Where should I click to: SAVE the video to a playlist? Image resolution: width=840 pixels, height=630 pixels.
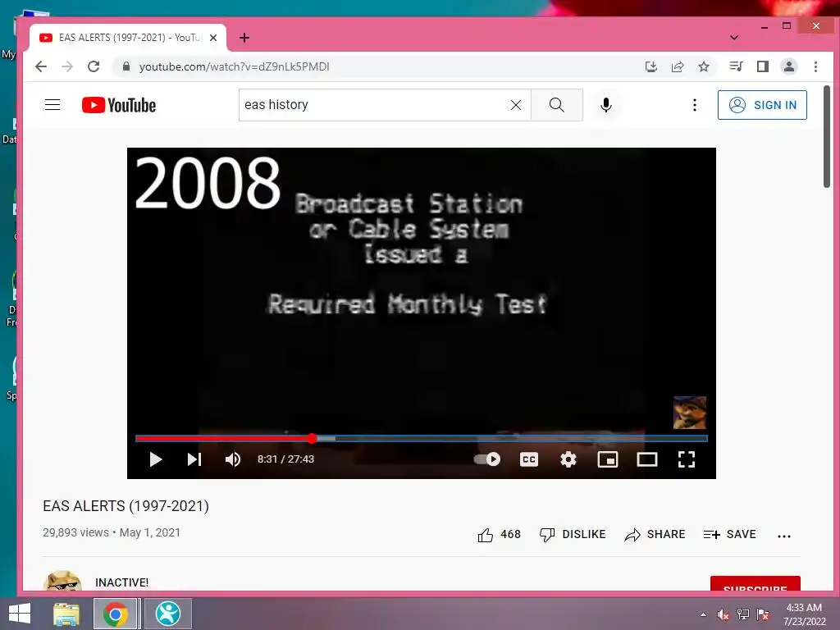click(x=729, y=535)
